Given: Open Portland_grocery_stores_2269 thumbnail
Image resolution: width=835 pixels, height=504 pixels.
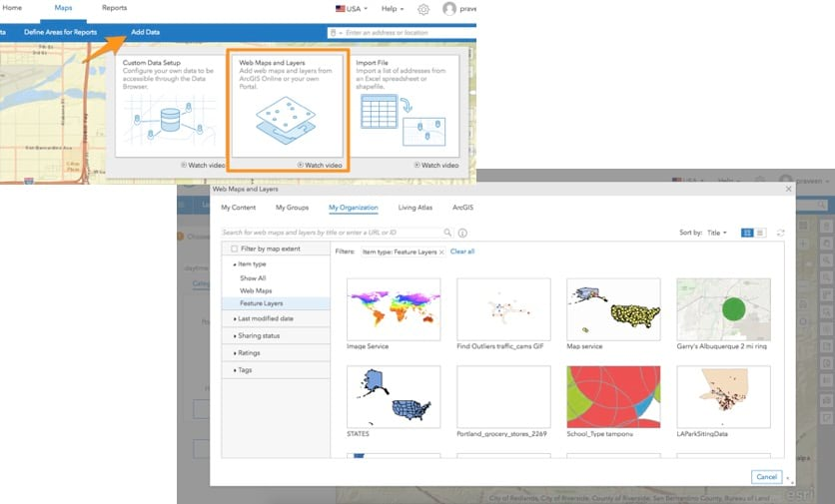Looking at the screenshot, I should (503, 396).
